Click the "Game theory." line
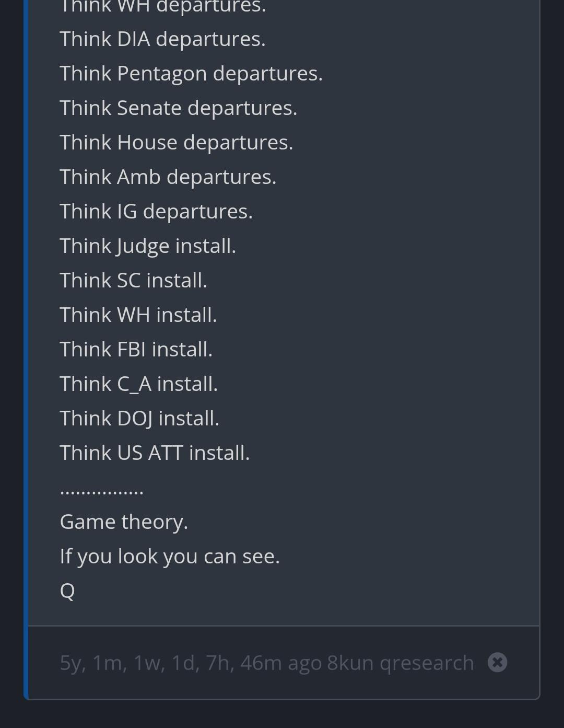Image resolution: width=564 pixels, height=728 pixels. (x=124, y=522)
